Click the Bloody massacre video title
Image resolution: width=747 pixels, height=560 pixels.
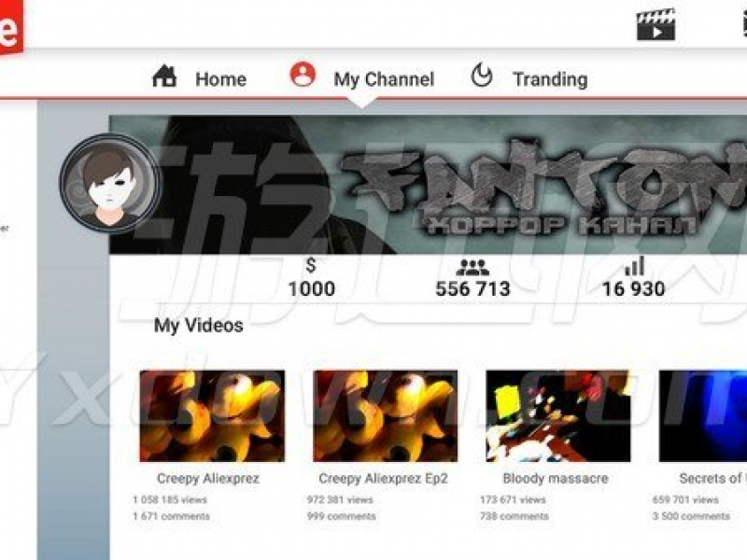tap(556, 479)
